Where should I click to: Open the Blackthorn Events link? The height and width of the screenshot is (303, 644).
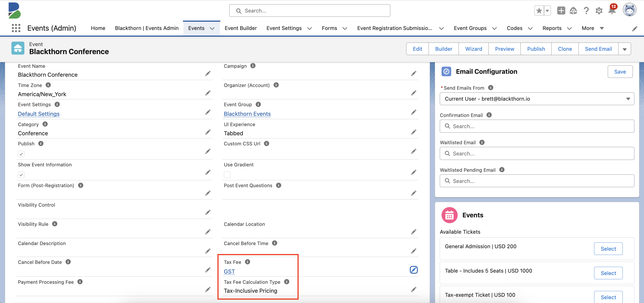pos(247,114)
